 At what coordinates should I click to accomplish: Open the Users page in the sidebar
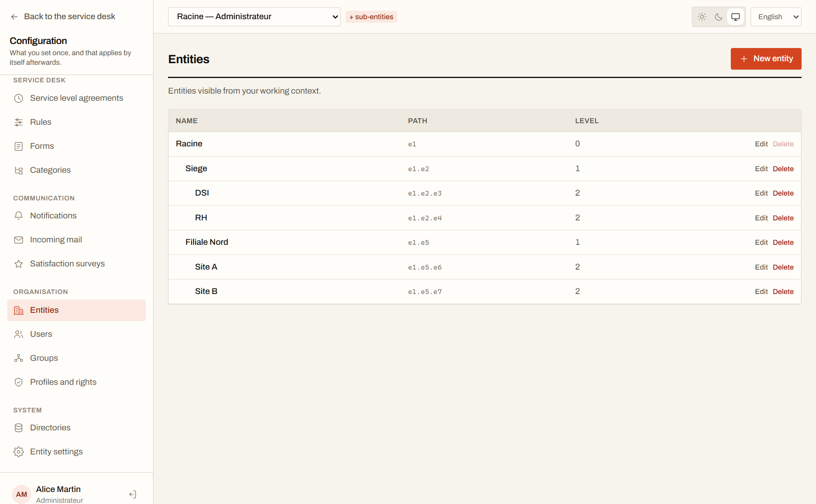click(x=76, y=334)
